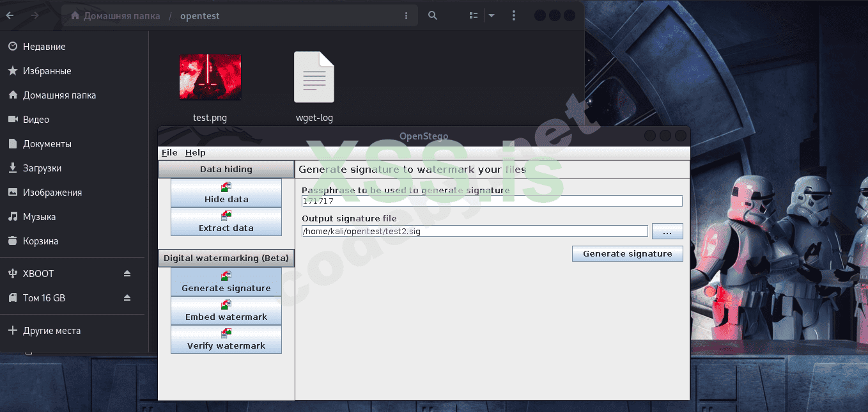Go back in the file manager
Screen dimensions: 868x412
(10, 15)
